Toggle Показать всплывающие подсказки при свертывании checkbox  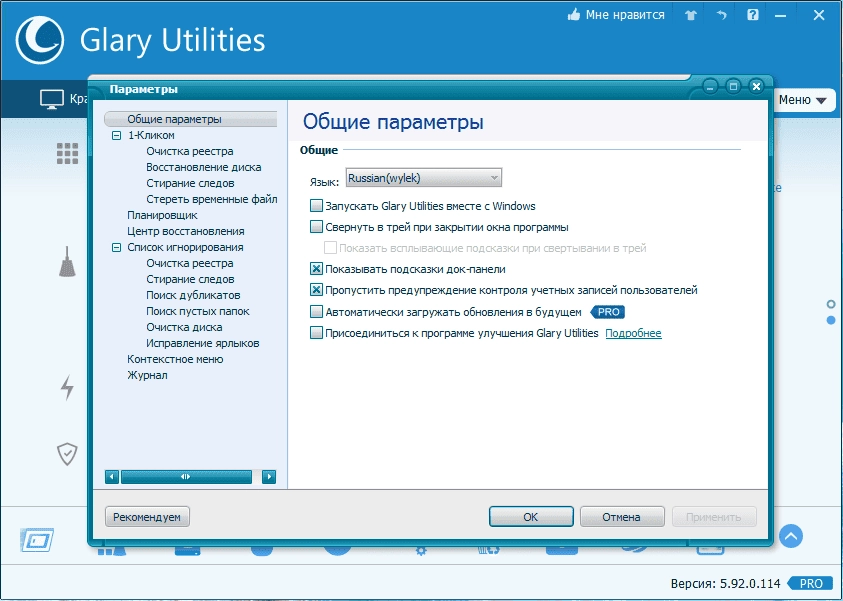[330, 248]
